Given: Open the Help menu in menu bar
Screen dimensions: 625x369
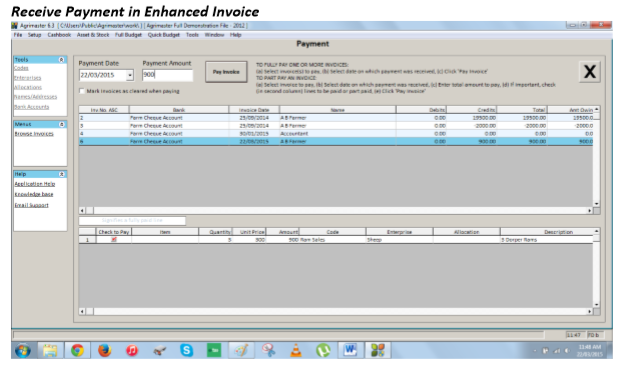Looking at the screenshot, I should point(236,35).
